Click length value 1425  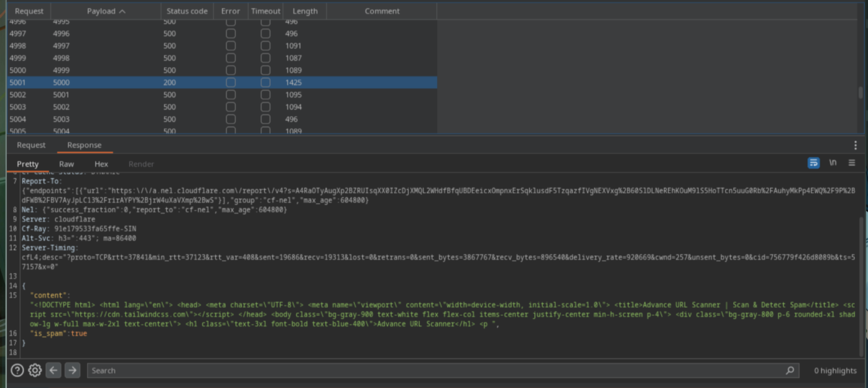click(x=294, y=82)
